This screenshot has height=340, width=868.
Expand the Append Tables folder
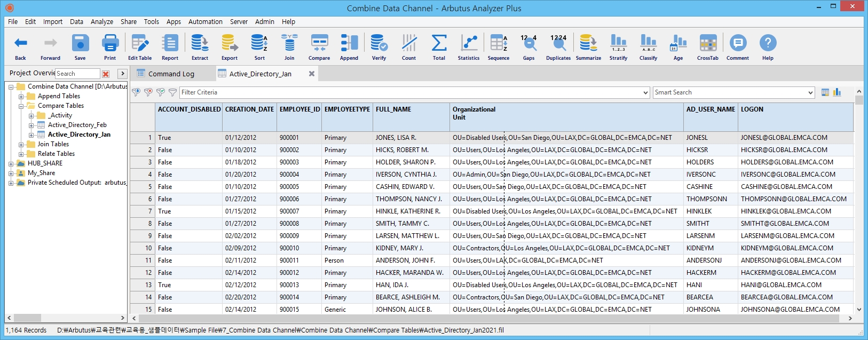[x=21, y=97]
